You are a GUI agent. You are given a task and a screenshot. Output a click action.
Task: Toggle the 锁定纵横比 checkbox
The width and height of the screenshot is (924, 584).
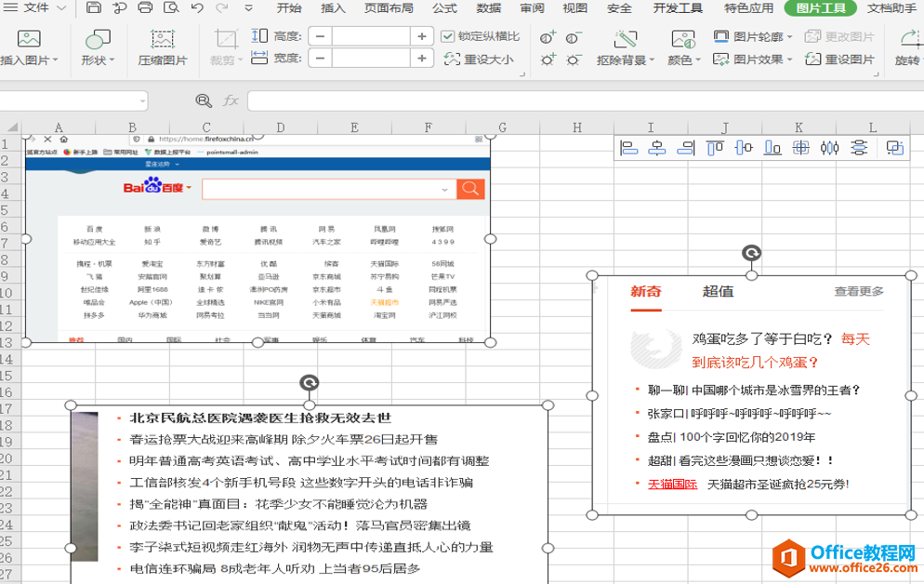pos(447,36)
